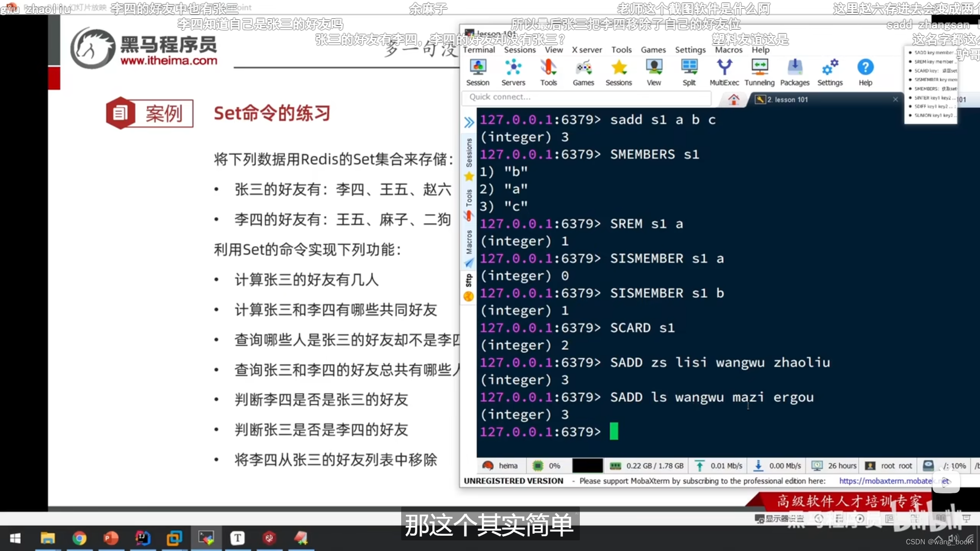Open the Terminal menu

tap(479, 49)
